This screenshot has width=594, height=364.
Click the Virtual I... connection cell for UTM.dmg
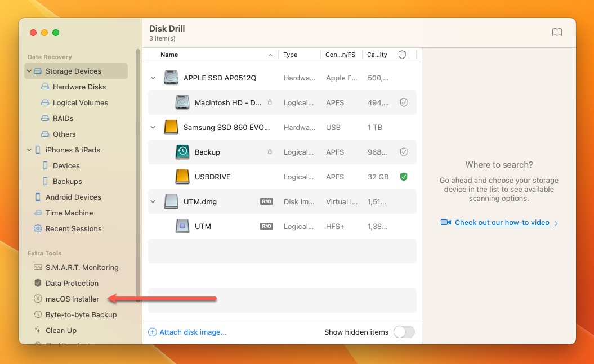point(341,201)
